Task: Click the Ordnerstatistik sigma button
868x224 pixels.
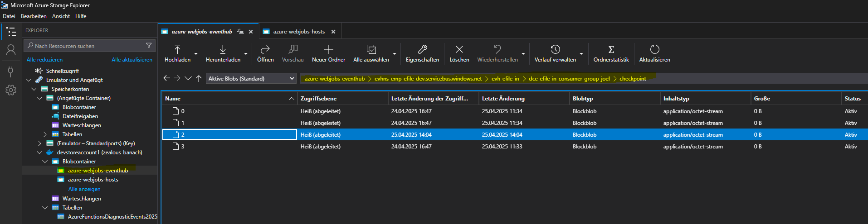Action: 611,53
